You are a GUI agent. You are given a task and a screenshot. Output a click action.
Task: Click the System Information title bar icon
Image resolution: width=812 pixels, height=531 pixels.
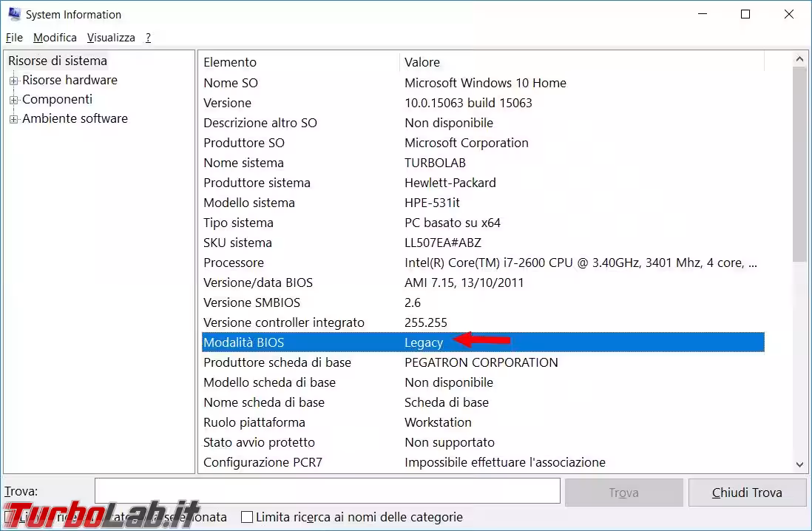(14, 14)
